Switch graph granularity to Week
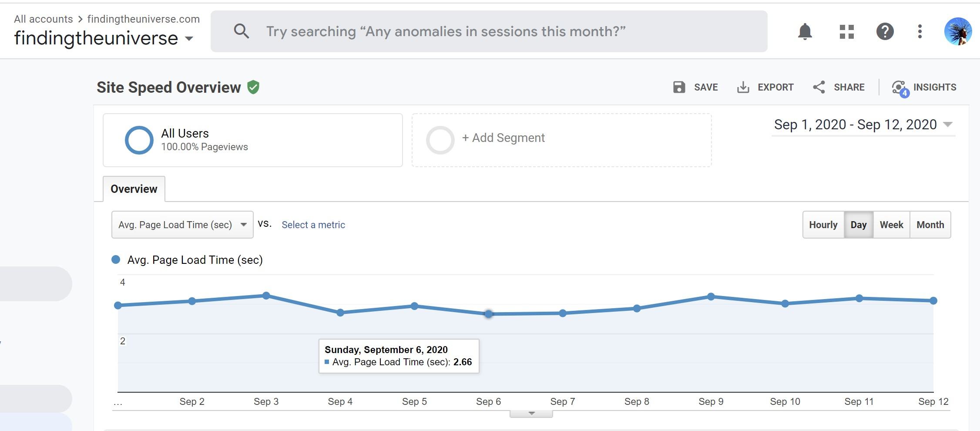Screen dimensions: 980x431 tap(892, 225)
